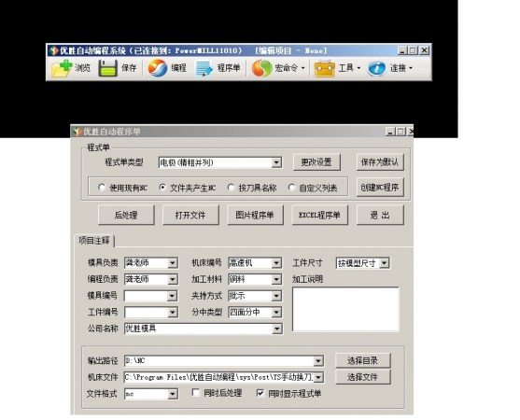This screenshot has height=420, width=520.
Task: Select 按刀具名称 radio option
Action: point(231,188)
